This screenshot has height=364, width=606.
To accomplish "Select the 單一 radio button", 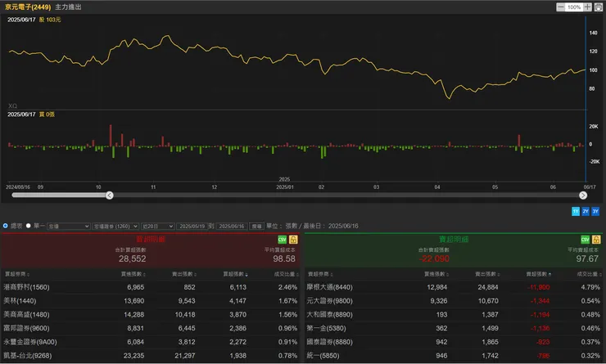I will 29,225.
